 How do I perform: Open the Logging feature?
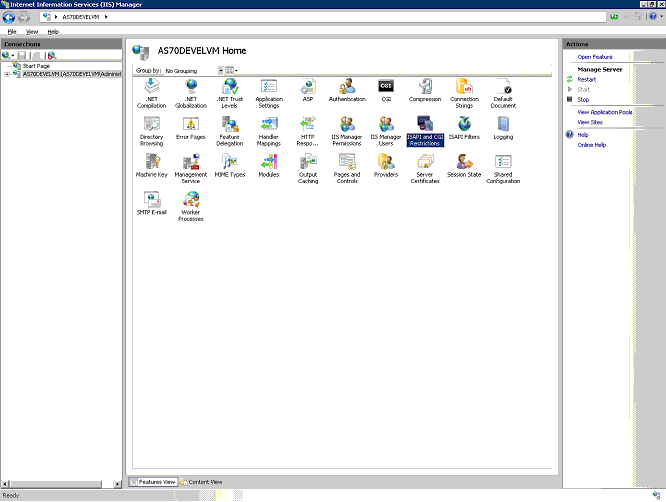(x=503, y=128)
